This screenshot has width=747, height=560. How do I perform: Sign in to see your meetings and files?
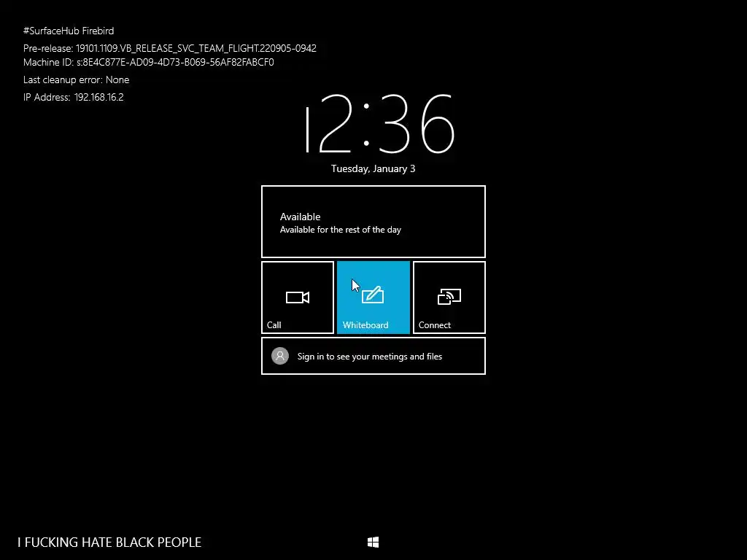coord(373,356)
